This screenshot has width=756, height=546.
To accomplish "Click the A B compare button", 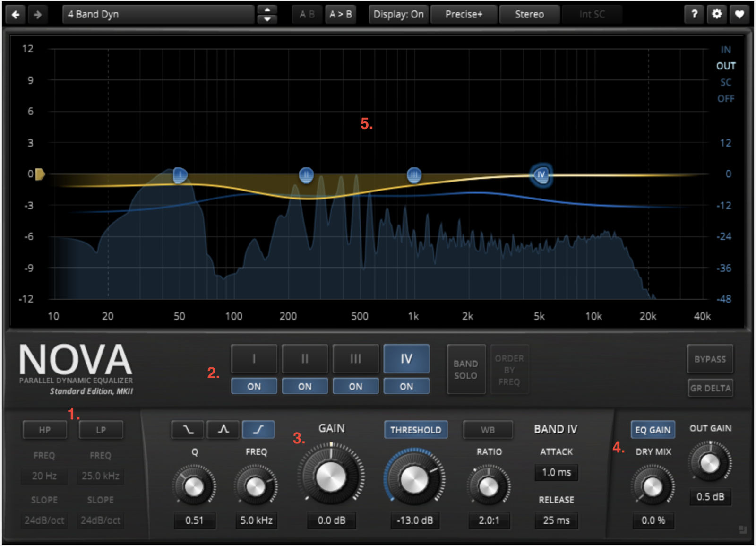I will click(x=307, y=15).
